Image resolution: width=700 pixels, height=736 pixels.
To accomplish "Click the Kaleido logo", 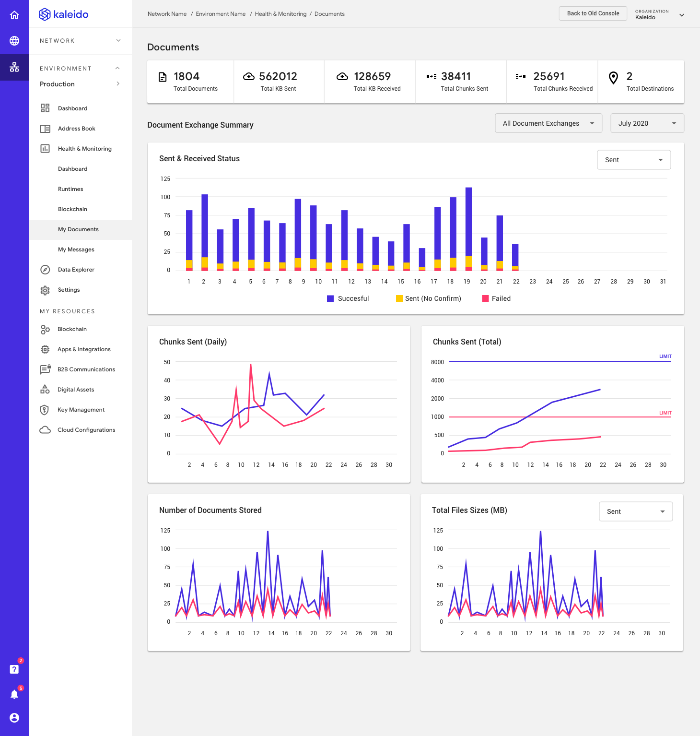I will tap(64, 14).
